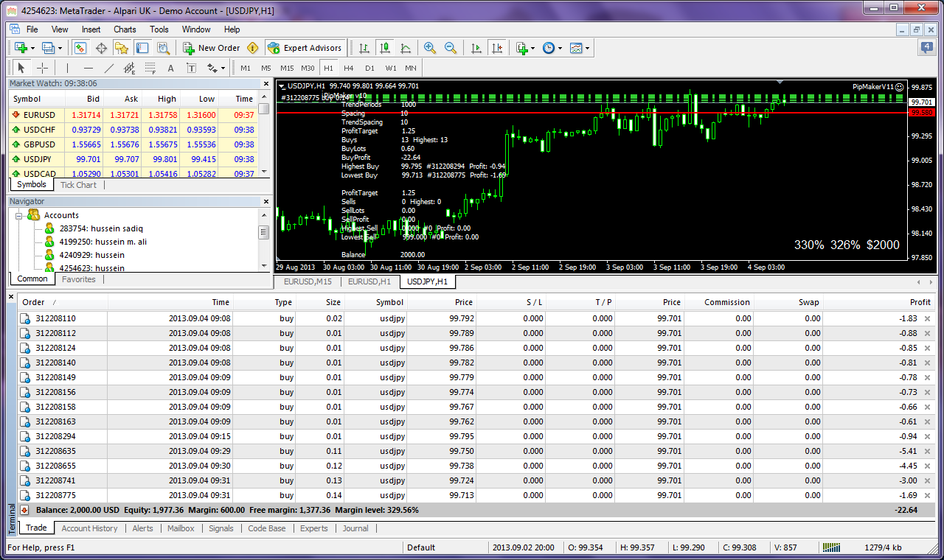The image size is (944, 560).
Task: Switch chart to bar chart icon
Action: [364, 48]
